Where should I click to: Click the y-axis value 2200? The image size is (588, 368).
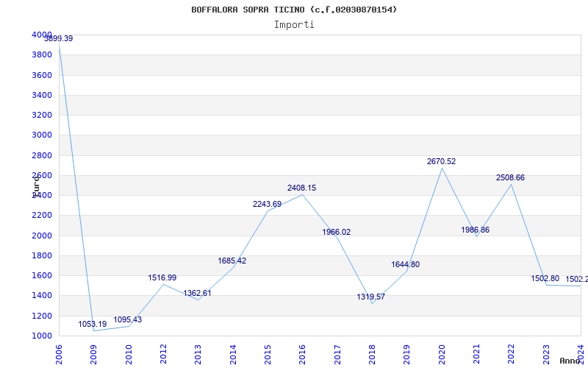point(42,216)
